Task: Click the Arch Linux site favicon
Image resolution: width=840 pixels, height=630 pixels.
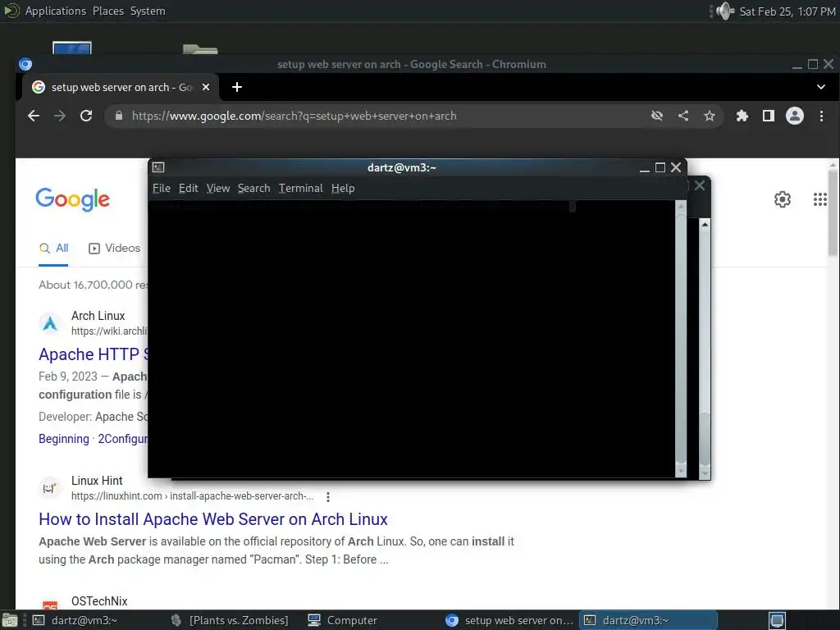Action: tap(50, 323)
